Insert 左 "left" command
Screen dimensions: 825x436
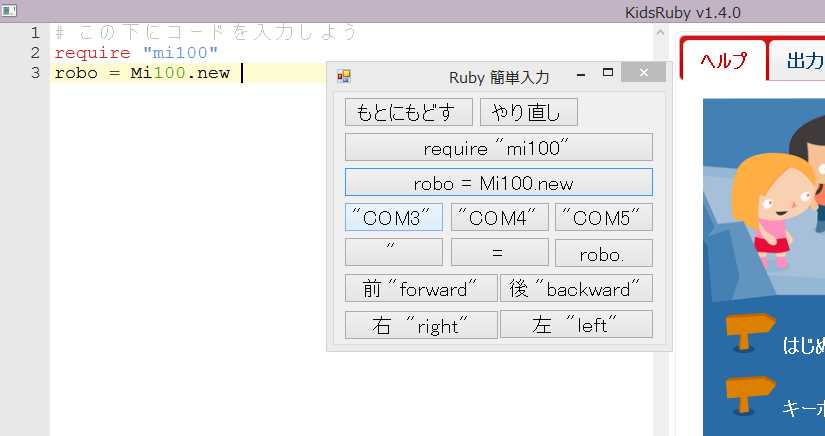tap(576, 325)
